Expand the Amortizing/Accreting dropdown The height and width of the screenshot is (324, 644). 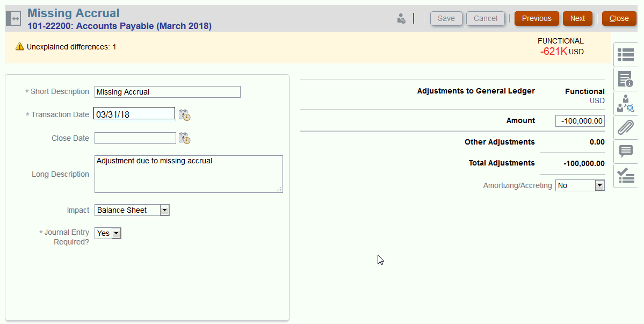599,185
